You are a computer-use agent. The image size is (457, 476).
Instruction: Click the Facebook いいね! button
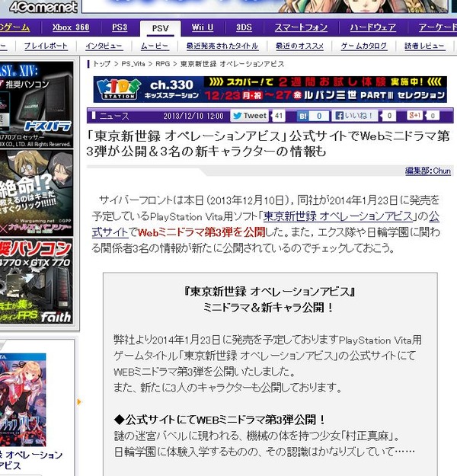point(355,116)
